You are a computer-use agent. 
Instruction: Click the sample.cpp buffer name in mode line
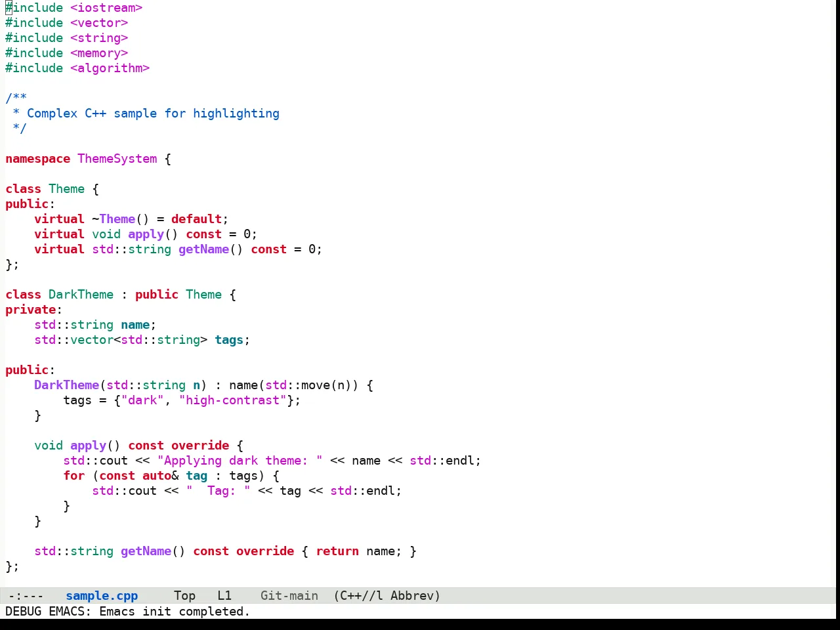[102, 596]
